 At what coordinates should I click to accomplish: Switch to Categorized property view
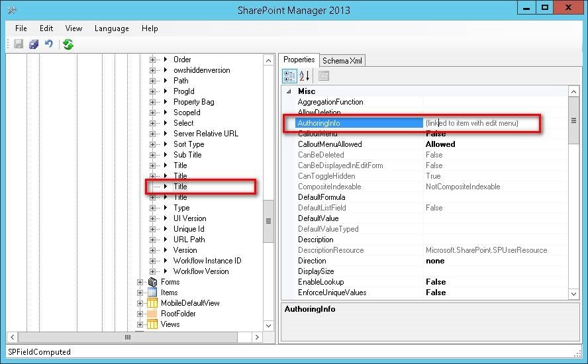[x=289, y=76]
